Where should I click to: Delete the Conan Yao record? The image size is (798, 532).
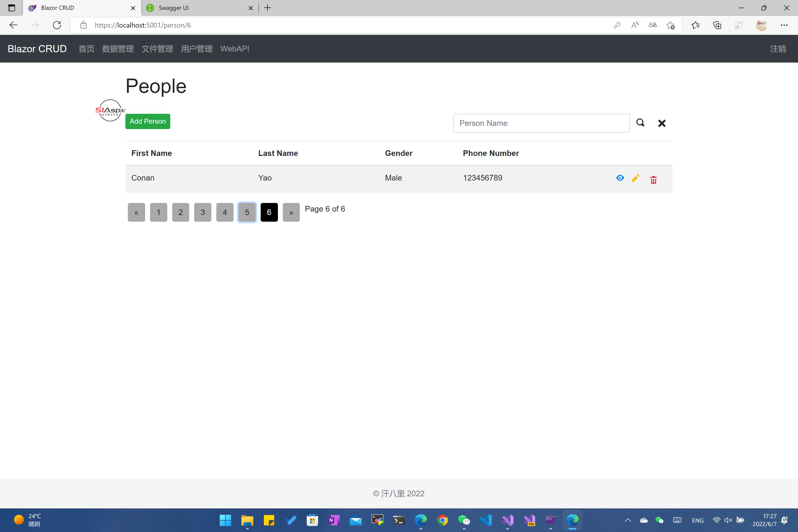click(653, 180)
